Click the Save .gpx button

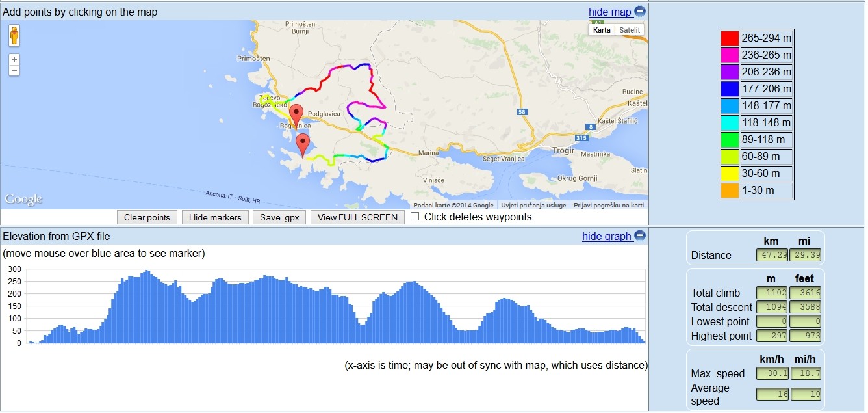(279, 217)
